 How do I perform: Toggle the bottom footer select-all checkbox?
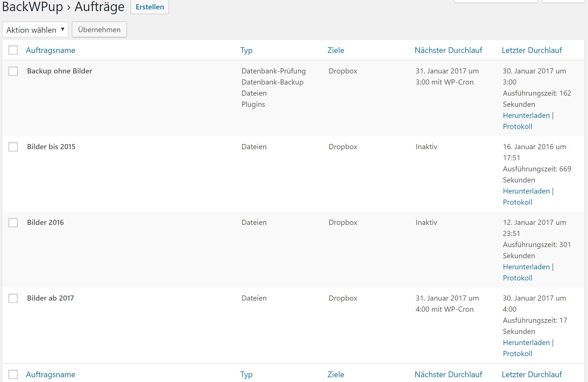click(x=13, y=374)
